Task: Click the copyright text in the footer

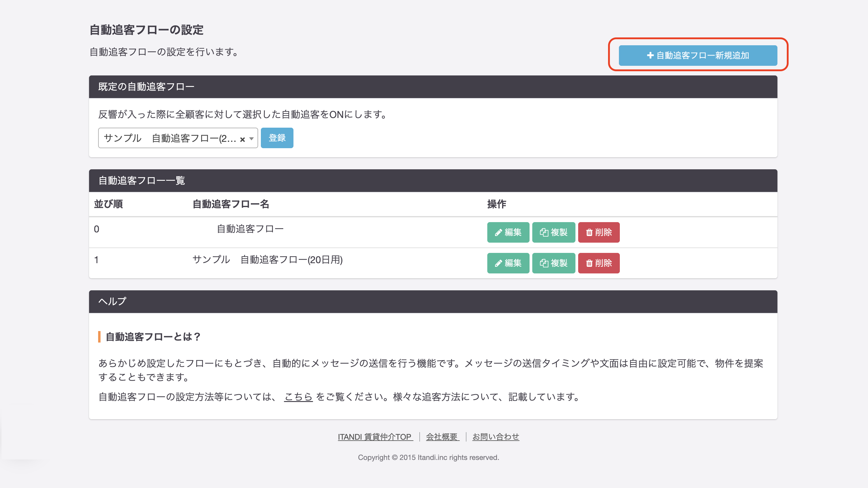Action: [428, 457]
